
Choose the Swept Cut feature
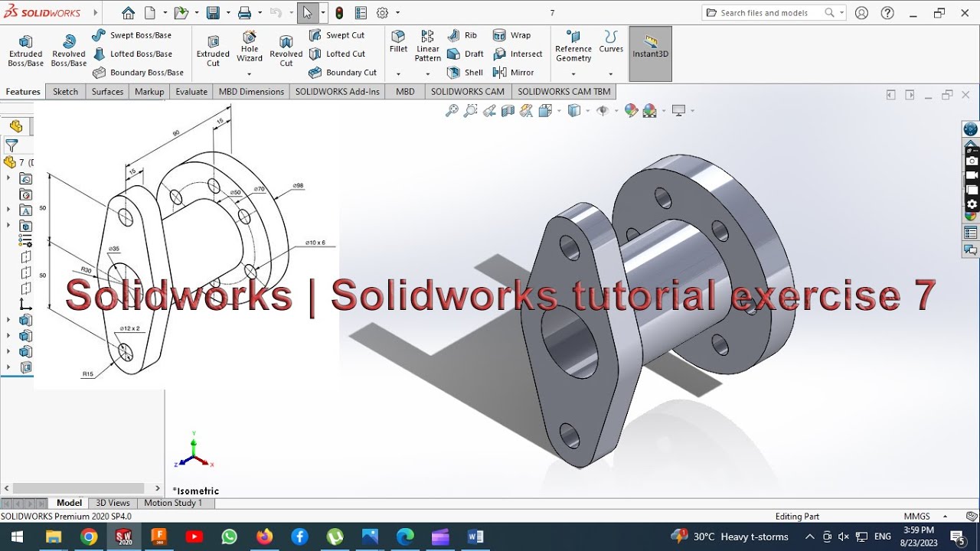point(337,35)
